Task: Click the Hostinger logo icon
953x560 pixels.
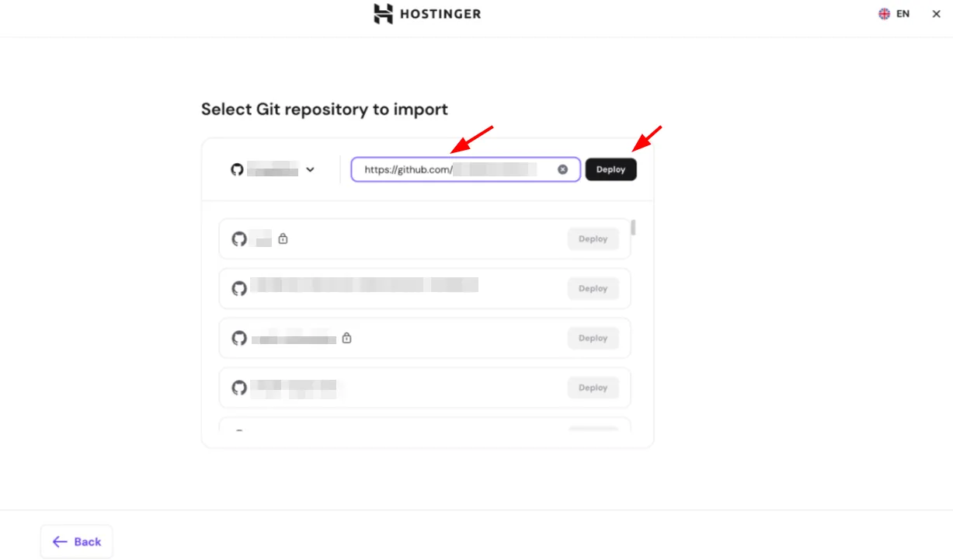Action: click(383, 14)
